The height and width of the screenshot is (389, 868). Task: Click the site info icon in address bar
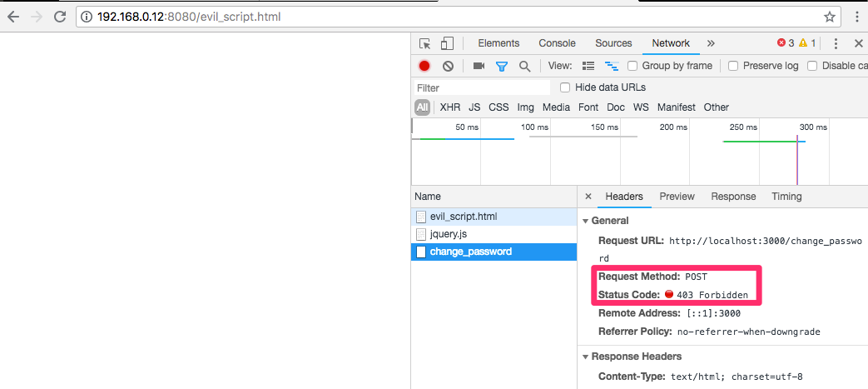(87, 17)
